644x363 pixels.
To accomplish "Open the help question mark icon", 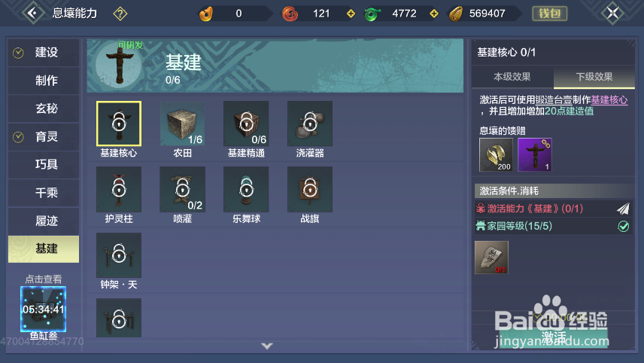I will click(x=120, y=14).
